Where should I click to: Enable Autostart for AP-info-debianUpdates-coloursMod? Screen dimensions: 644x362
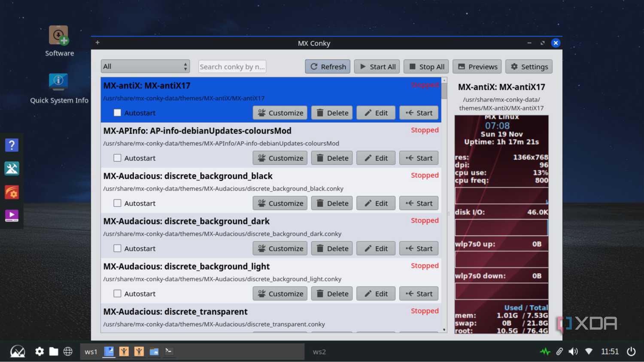point(117,158)
